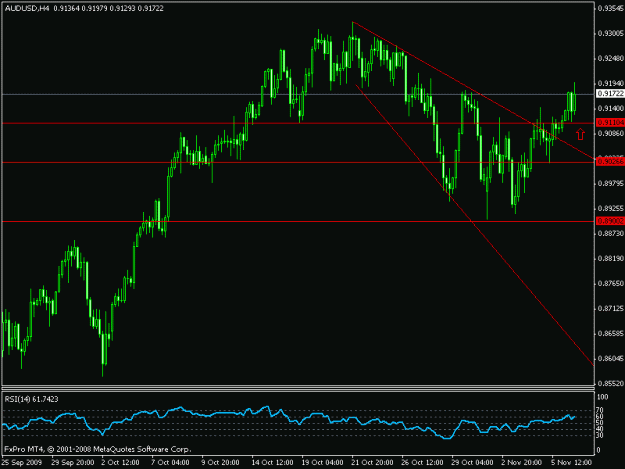The height and width of the screenshot is (469, 625).
Task: Click the RSI scale value 30
Action: click(x=600, y=435)
